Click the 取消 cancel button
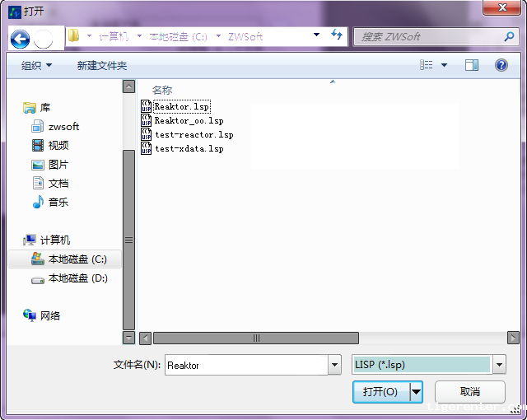 (x=470, y=392)
